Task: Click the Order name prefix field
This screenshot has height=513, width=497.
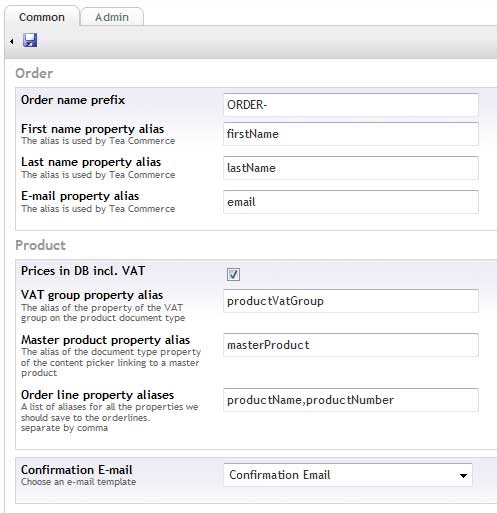Action: pos(351,105)
